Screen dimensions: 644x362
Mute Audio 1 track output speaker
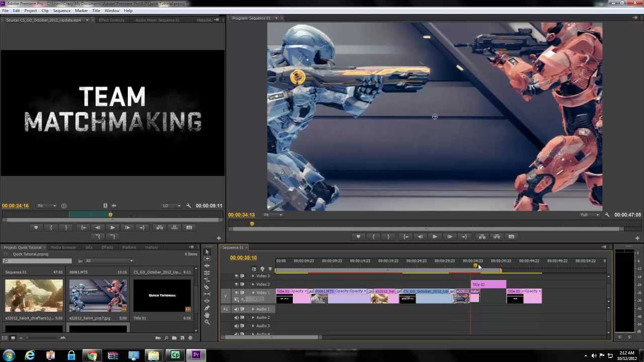pos(236,309)
